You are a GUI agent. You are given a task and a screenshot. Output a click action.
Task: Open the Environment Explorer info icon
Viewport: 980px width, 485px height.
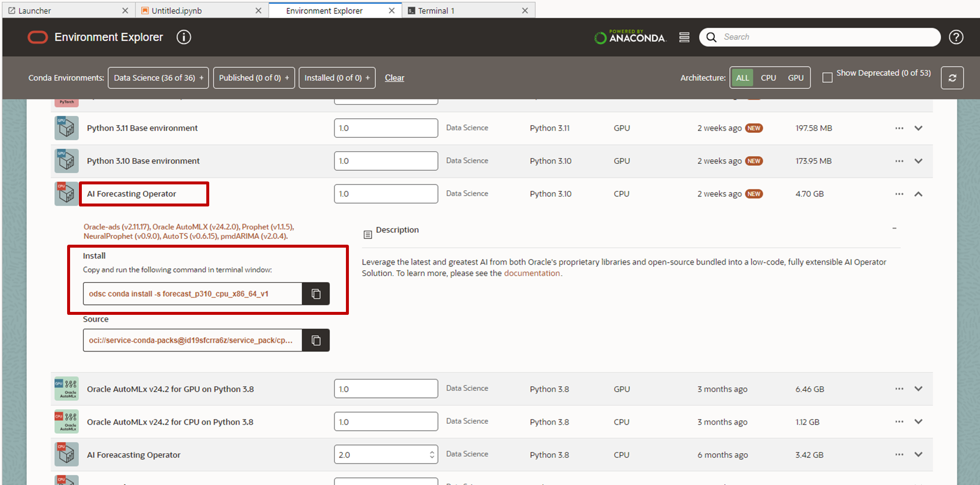tap(184, 37)
